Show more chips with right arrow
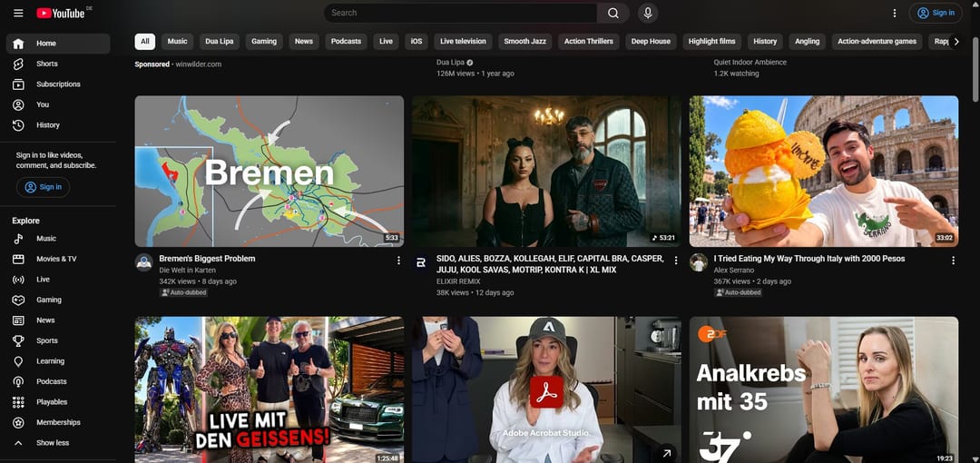 click(955, 41)
